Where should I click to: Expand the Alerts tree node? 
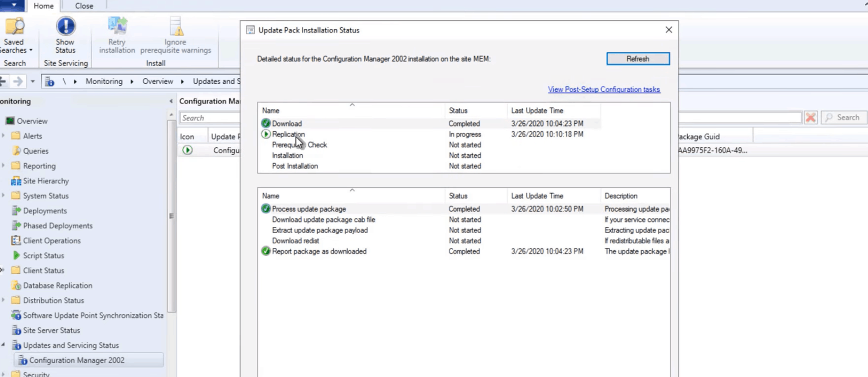(4, 136)
